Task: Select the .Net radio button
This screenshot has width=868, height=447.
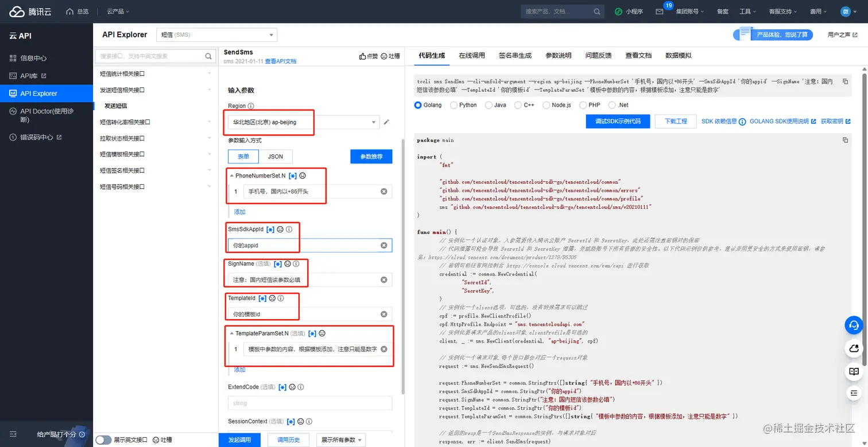Action: 612,105
